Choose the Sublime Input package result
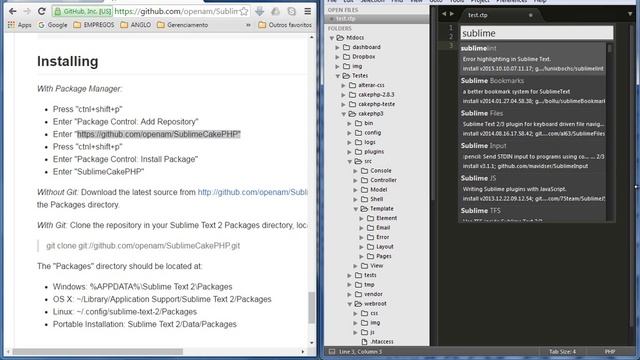The width and height of the screenshot is (640, 360). [533, 156]
